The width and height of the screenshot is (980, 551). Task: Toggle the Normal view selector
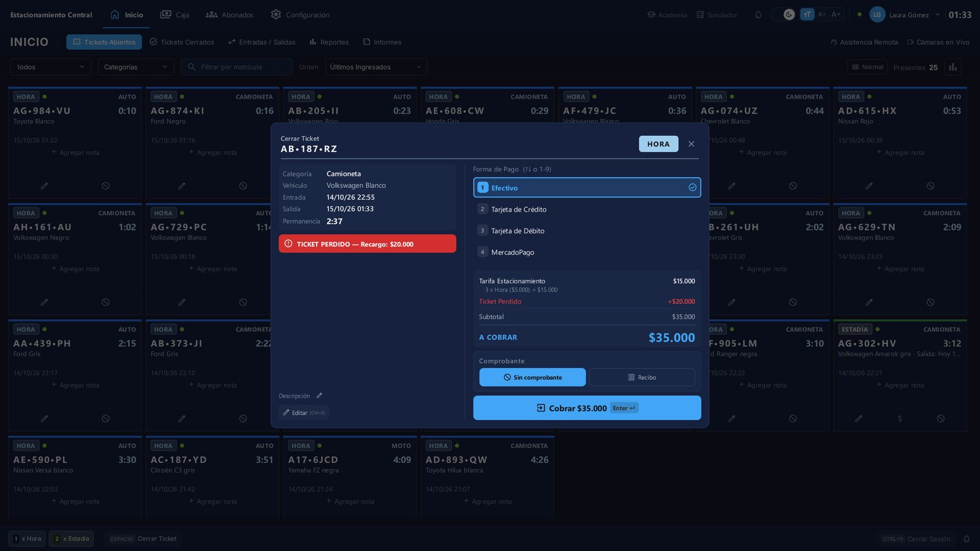(x=867, y=67)
